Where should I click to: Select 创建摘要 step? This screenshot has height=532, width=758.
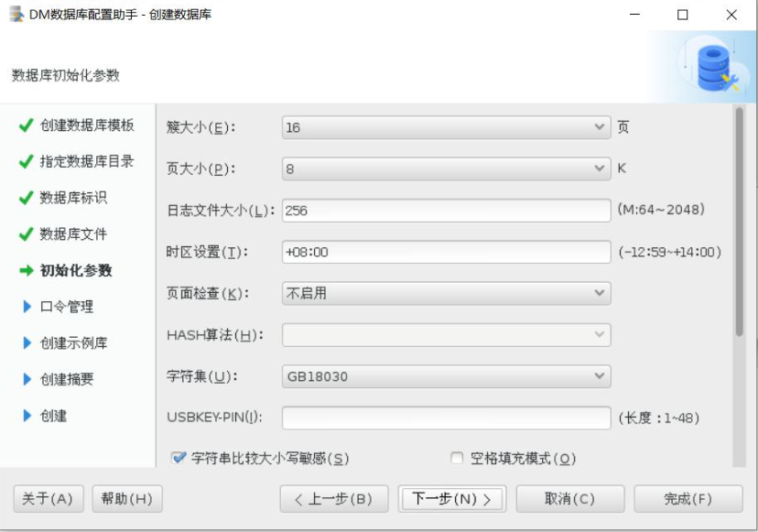67,379
